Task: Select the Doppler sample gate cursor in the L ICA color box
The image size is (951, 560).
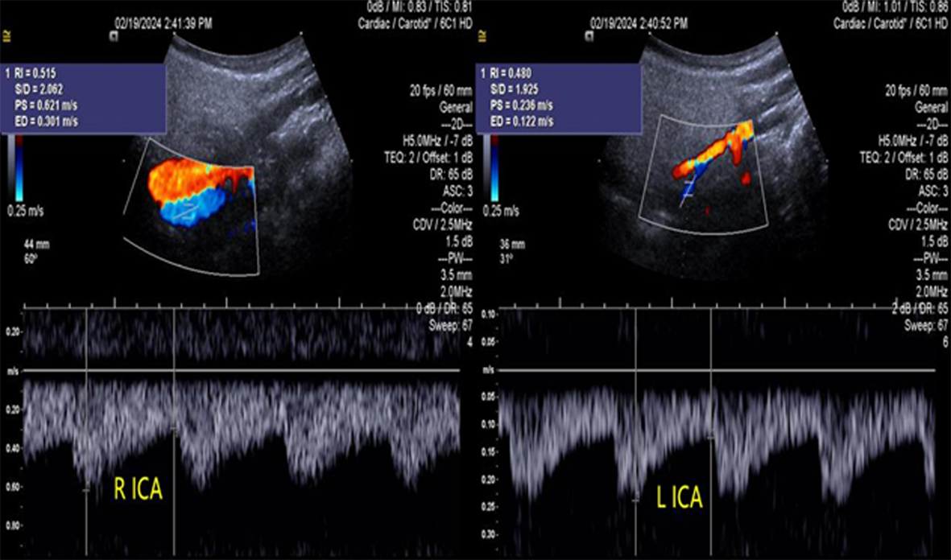Action: click(x=687, y=190)
